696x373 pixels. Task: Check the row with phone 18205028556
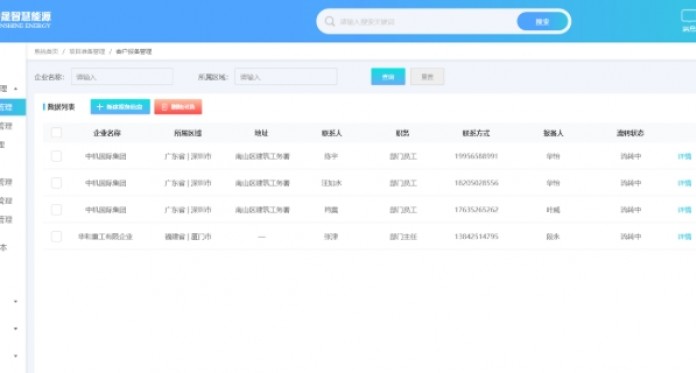coord(56,183)
